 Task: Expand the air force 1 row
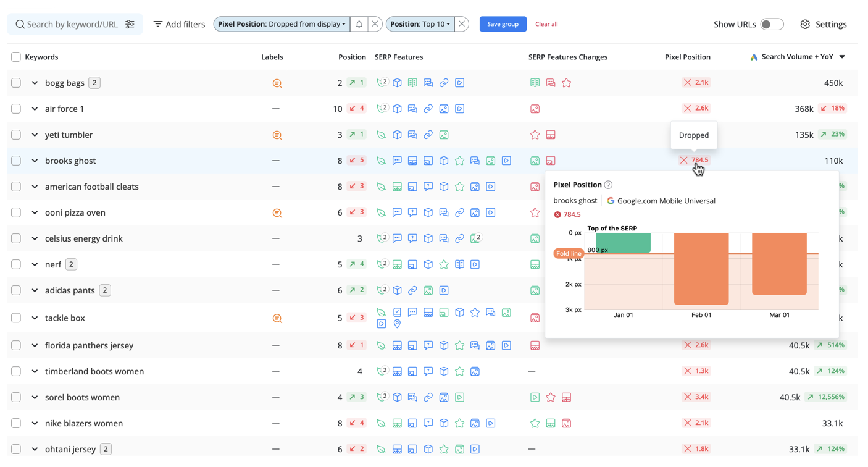tap(35, 109)
